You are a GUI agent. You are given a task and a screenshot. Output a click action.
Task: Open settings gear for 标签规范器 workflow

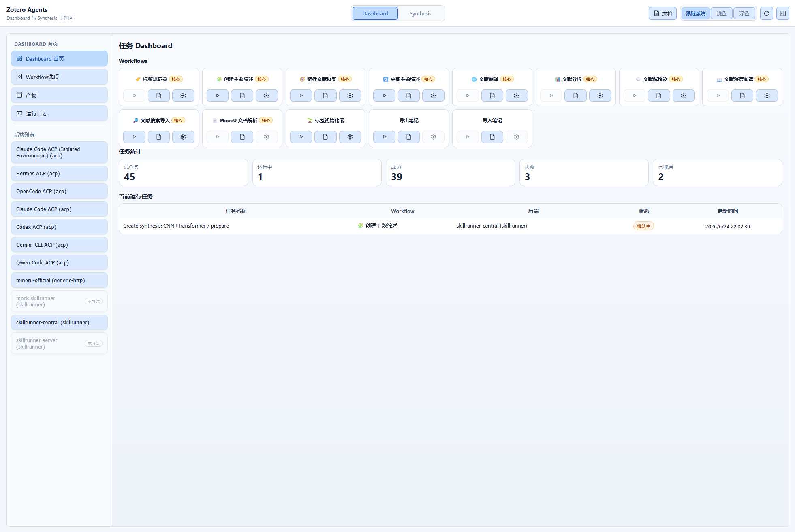coord(183,96)
